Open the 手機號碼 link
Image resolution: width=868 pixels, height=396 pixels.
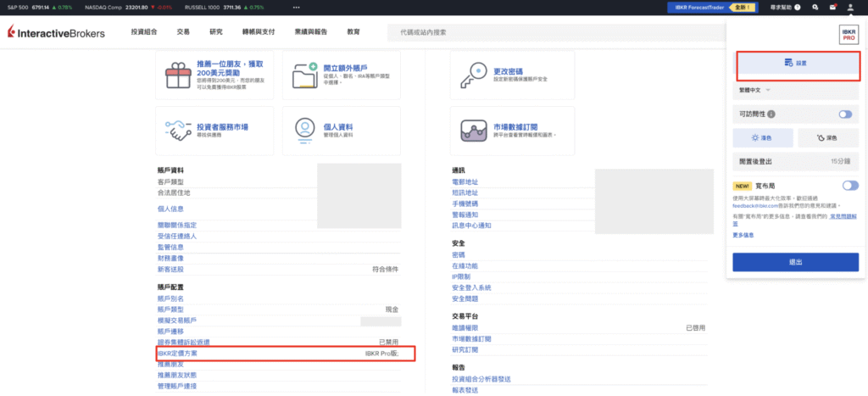click(x=465, y=204)
